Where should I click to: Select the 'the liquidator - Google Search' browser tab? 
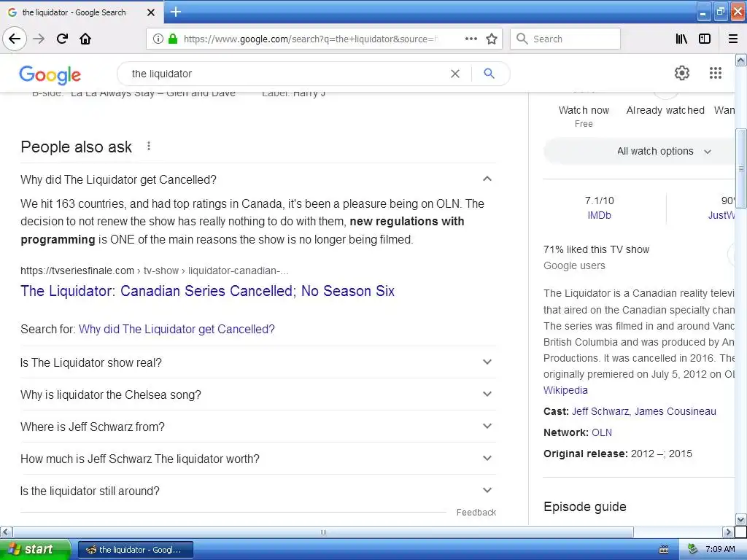click(x=82, y=12)
